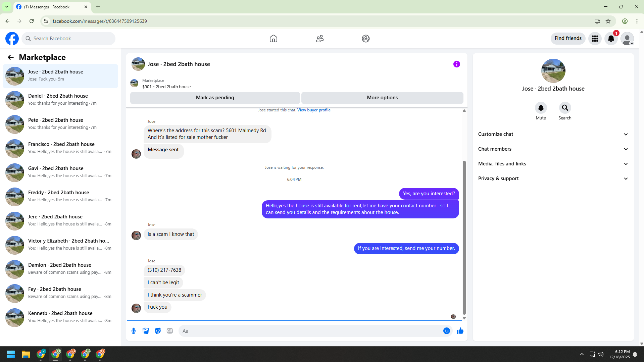
Task: Open Kennetb · 2bed 2bath house conversation
Action: (60, 318)
